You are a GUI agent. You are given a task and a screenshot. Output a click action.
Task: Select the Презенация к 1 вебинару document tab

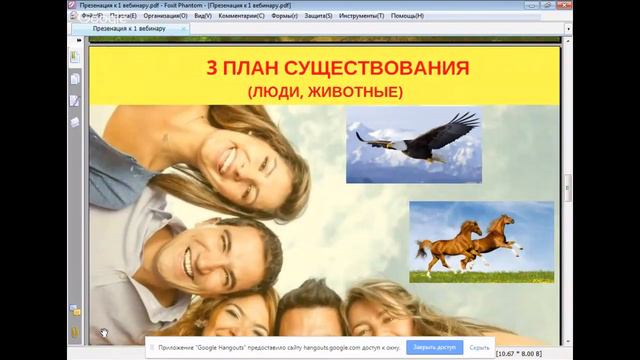(x=129, y=29)
